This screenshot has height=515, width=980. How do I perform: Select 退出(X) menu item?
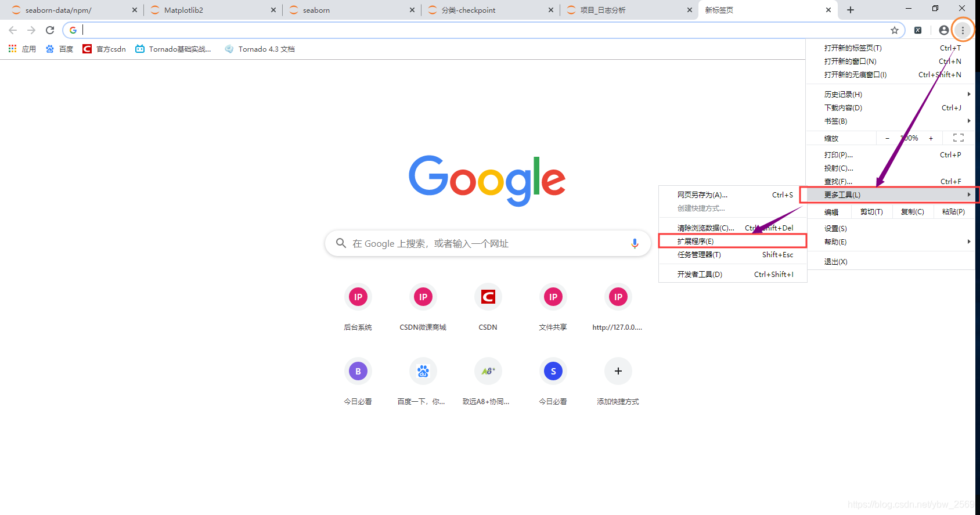(x=891, y=261)
